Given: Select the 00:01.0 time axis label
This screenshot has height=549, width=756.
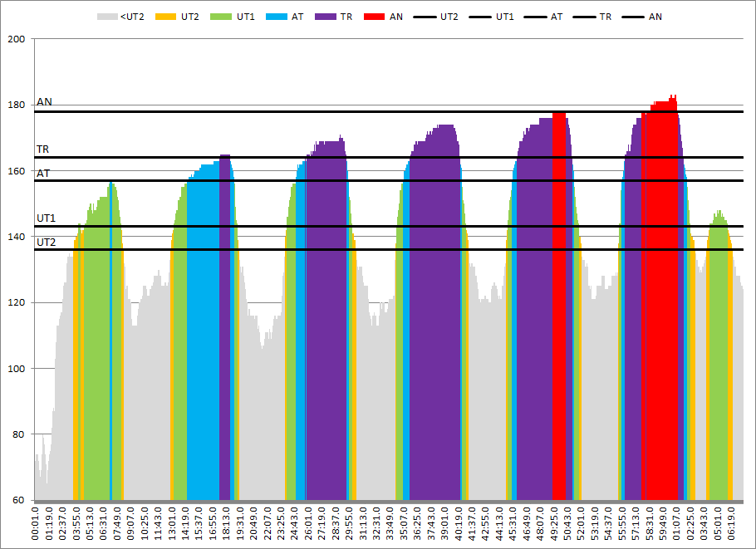Looking at the screenshot, I should coord(35,524).
